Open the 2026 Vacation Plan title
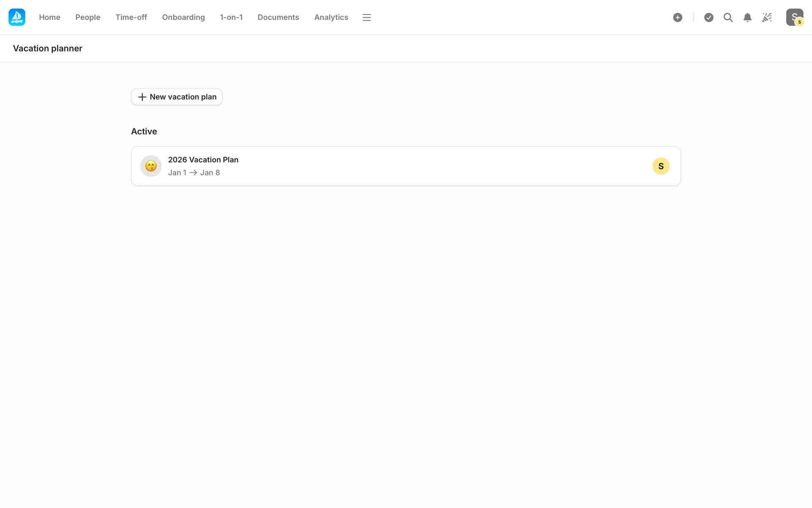This screenshot has width=812, height=508. (203, 160)
